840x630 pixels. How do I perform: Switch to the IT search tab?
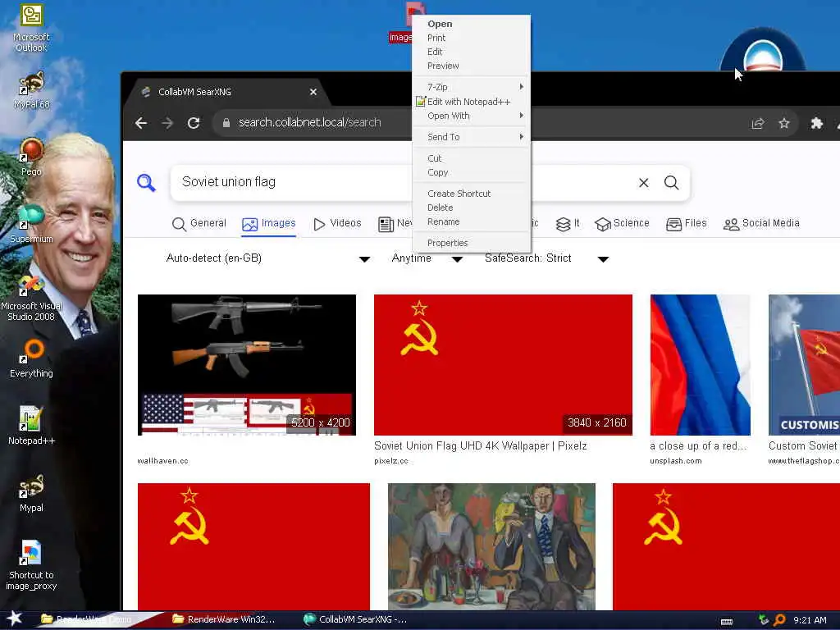[x=568, y=223]
